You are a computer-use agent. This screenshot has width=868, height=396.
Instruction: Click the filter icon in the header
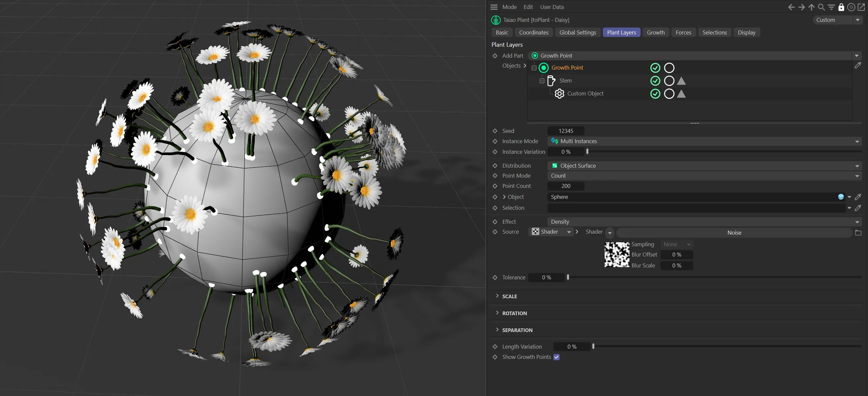(831, 7)
